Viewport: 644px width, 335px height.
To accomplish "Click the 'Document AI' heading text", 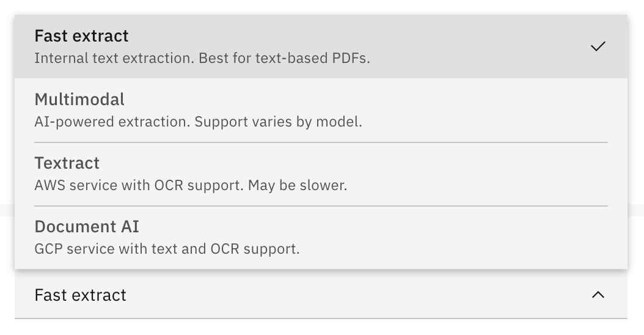I will tap(87, 226).
